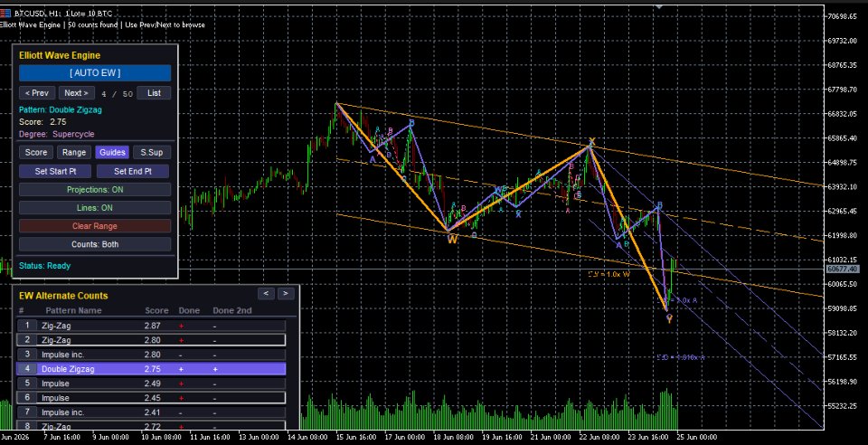
Task: Go to previous count with < Prev
Action: coord(37,93)
